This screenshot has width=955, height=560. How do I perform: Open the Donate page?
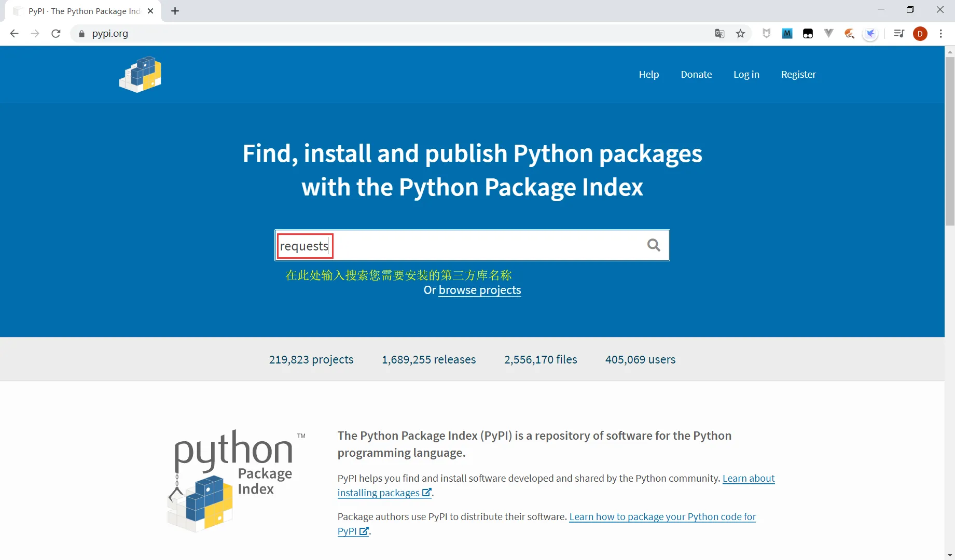point(696,74)
